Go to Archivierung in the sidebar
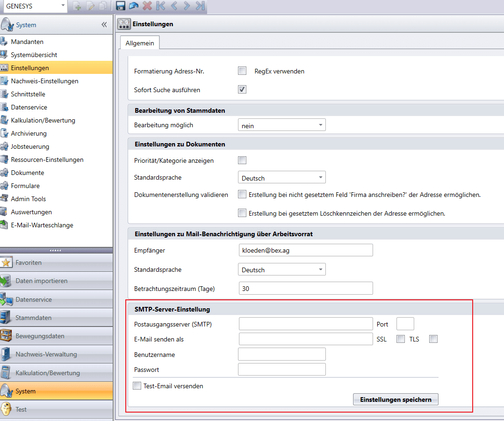 29,133
